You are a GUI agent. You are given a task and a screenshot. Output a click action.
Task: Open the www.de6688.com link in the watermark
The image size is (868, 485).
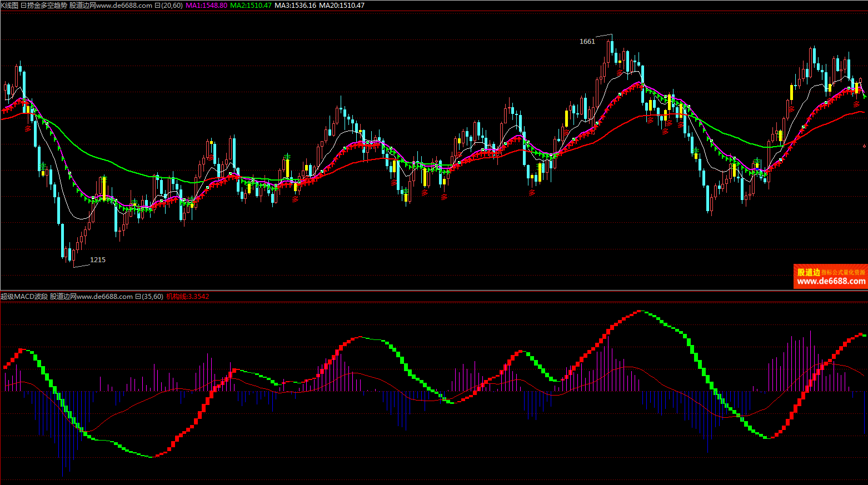[x=830, y=282]
